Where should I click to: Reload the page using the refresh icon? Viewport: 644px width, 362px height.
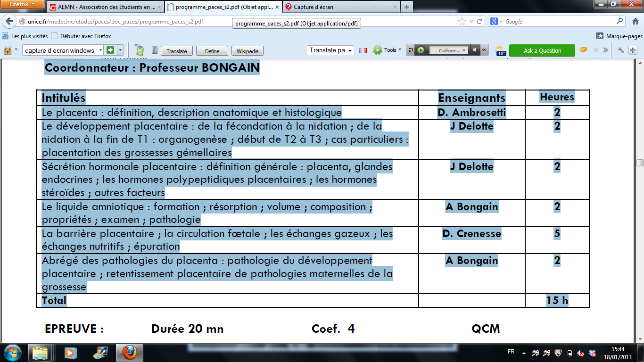point(479,22)
